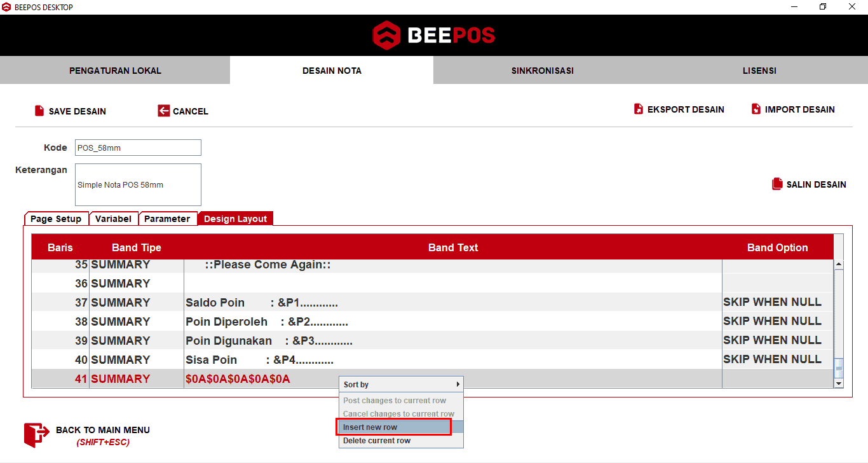Select the Page Setup sub-tab
The image size is (868, 463).
coord(56,219)
